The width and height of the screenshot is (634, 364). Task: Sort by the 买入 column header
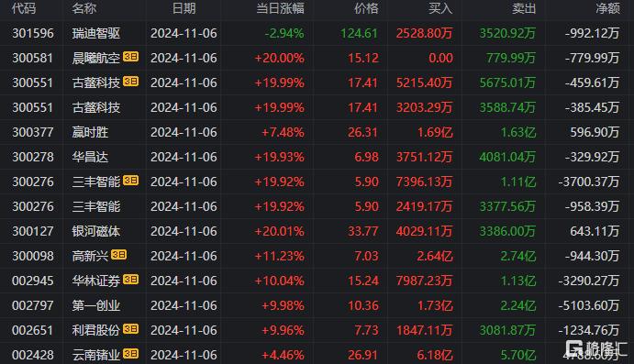[x=440, y=8]
